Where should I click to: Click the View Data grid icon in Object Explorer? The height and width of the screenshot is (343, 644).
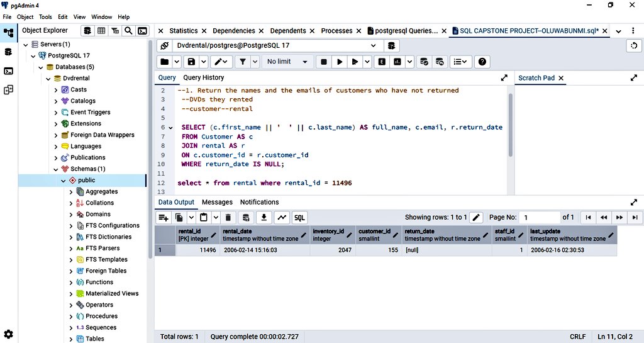pyautogui.click(x=101, y=30)
